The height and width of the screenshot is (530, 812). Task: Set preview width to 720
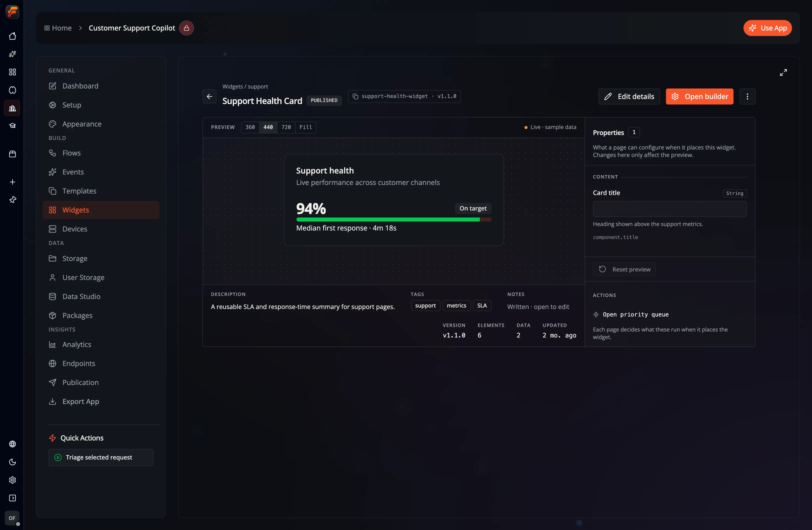coord(286,127)
